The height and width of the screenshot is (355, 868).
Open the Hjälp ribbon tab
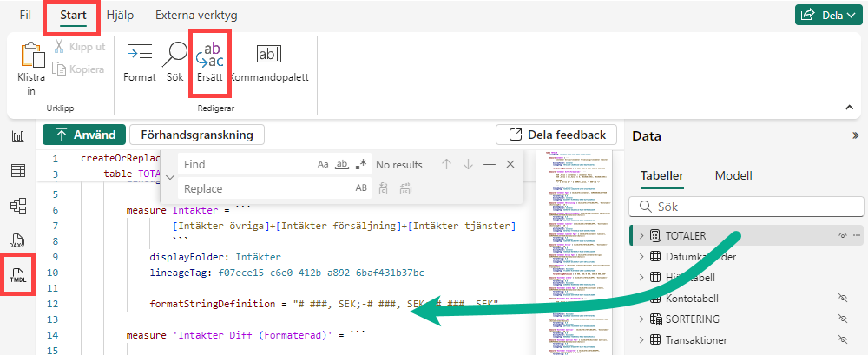coord(120,15)
